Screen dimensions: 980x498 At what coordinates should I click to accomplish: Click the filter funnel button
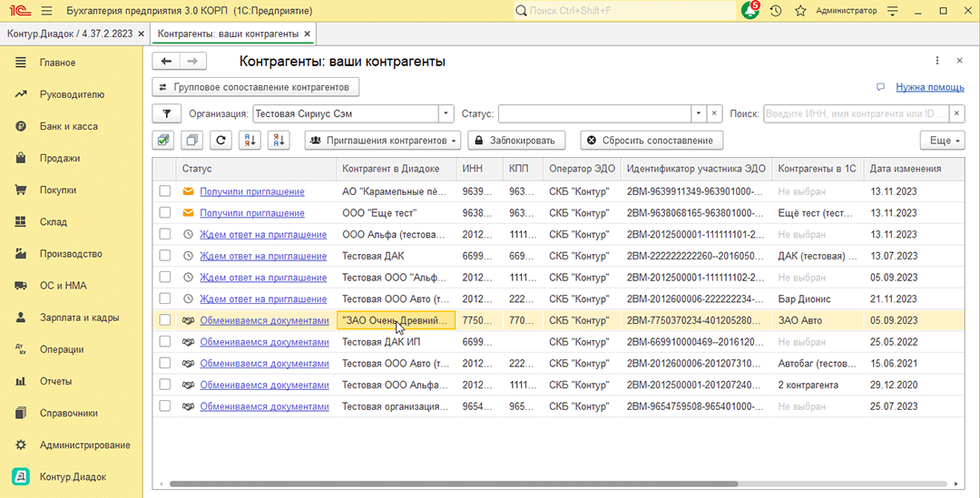[x=167, y=113]
